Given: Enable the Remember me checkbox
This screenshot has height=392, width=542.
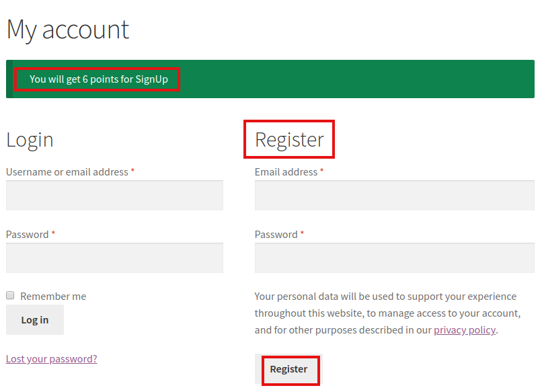Looking at the screenshot, I should tap(10, 295).
